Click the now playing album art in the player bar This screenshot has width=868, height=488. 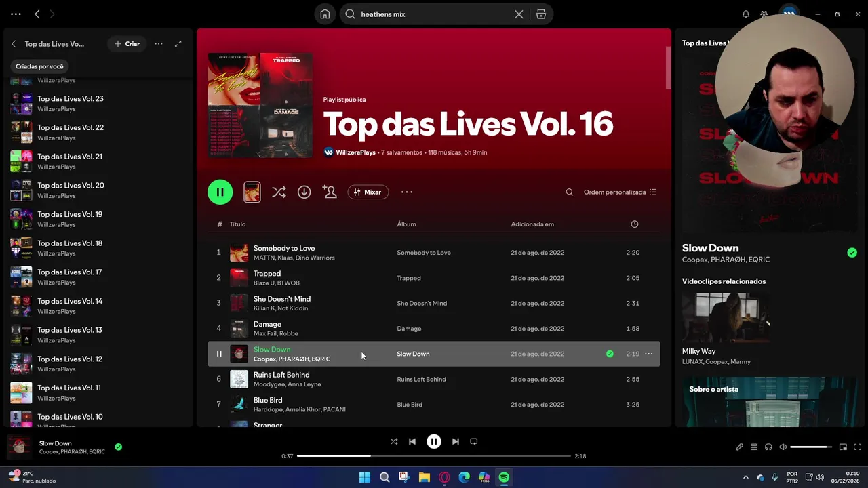click(19, 447)
